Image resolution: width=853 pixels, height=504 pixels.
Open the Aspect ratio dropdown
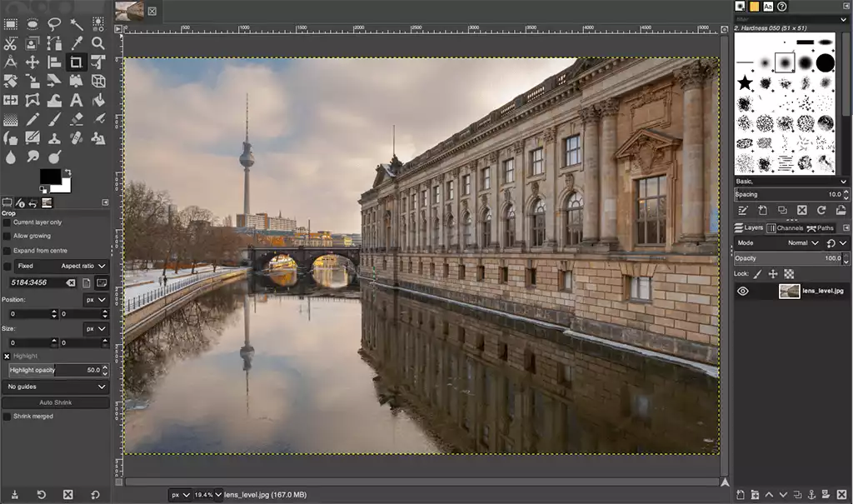pyautogui.click(x=83, y=266)
